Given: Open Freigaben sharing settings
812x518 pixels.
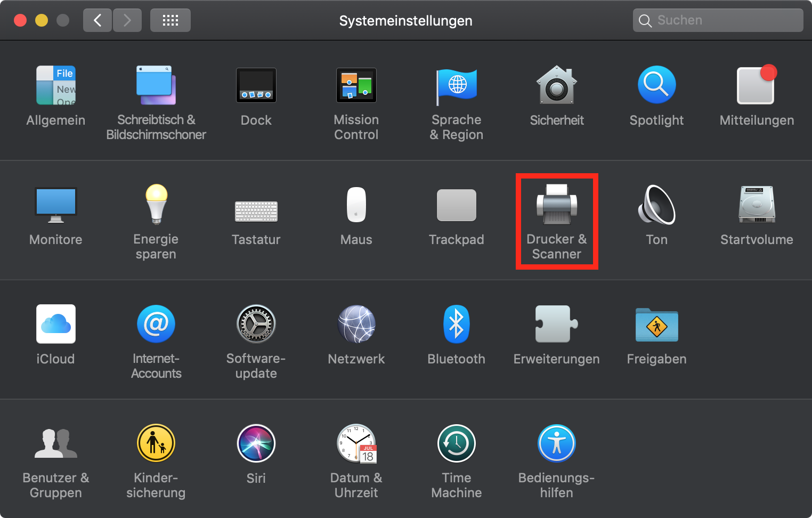Looking at the screenshot, I should 657,324.
